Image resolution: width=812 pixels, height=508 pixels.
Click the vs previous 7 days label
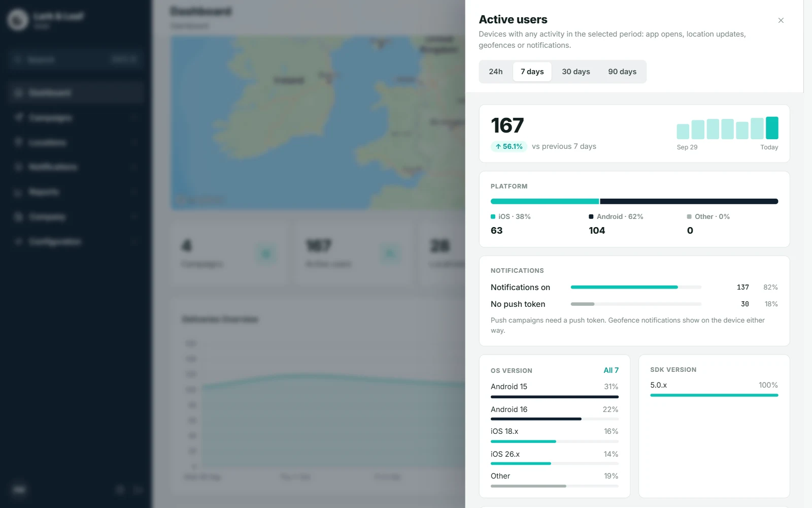pyautogui.click(x=564, y=146)
